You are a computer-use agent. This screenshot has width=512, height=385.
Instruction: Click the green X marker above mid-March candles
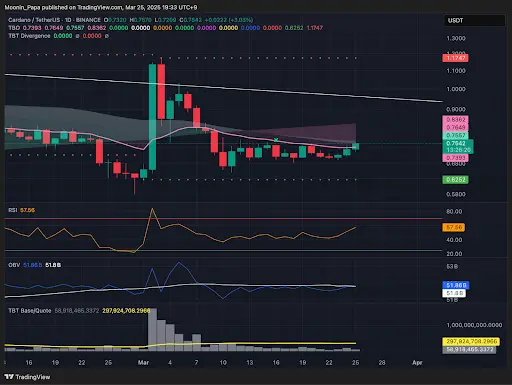pos(276,140)
